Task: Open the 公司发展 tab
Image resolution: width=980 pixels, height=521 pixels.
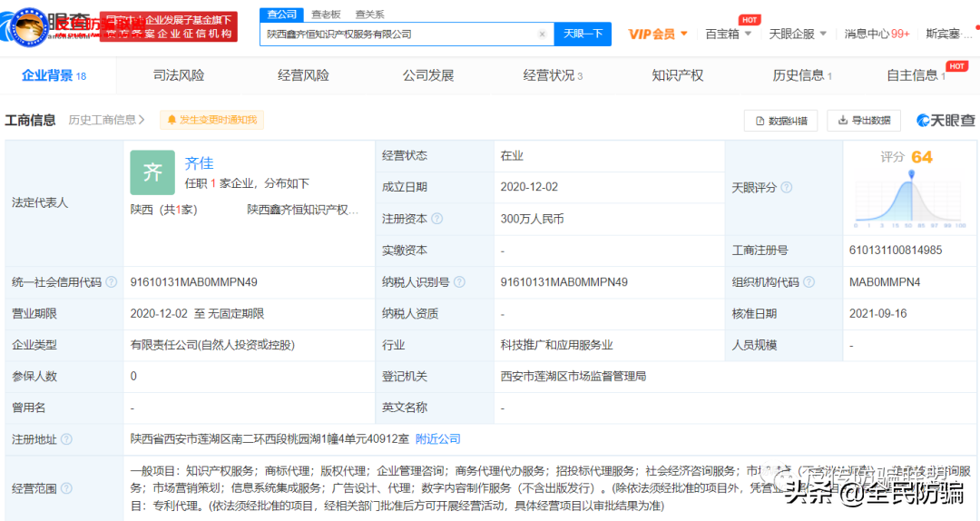Action: point(428,75)
